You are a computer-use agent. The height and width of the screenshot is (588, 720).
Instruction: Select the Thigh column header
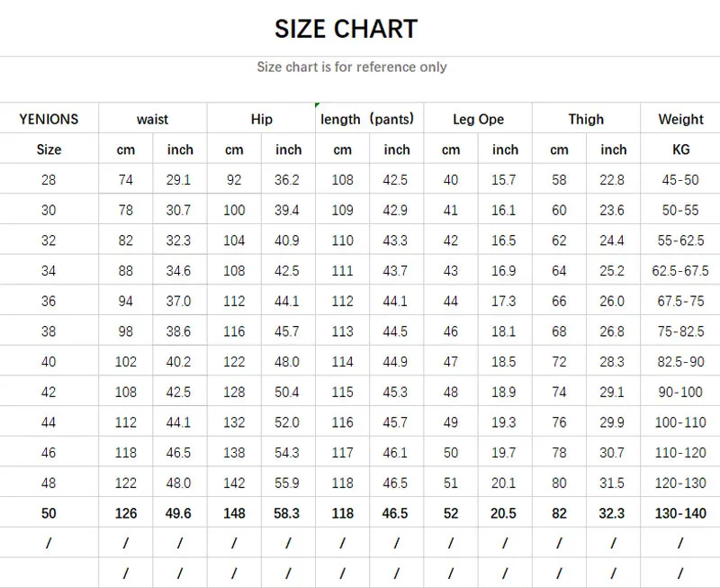click(586, 119)
